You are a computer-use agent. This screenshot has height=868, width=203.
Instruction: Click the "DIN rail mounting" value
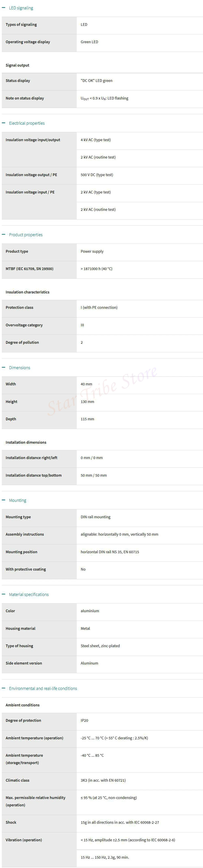pos(96,517)
